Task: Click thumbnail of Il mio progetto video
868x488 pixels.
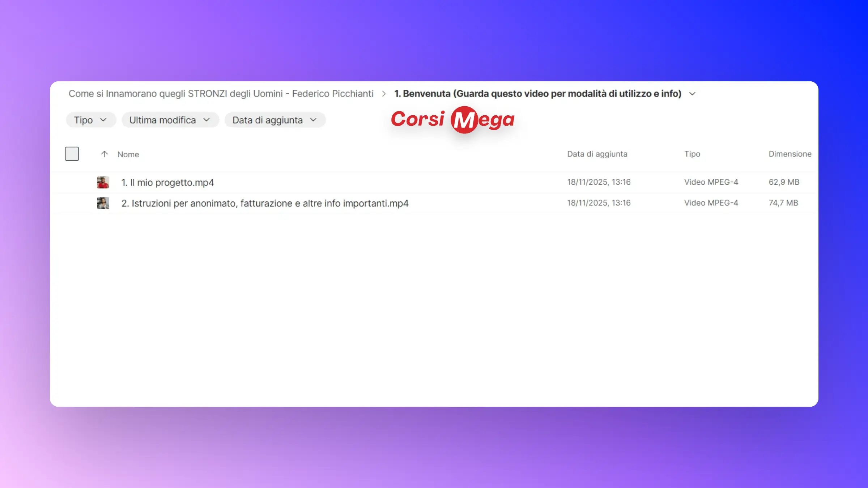Action: pos(103,182)
